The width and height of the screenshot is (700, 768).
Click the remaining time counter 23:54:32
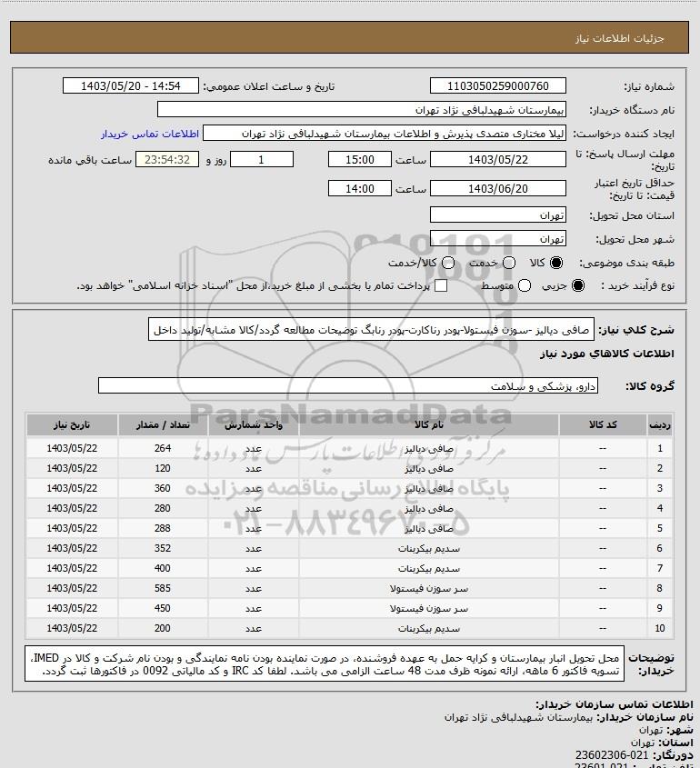[x=167, y=160]
